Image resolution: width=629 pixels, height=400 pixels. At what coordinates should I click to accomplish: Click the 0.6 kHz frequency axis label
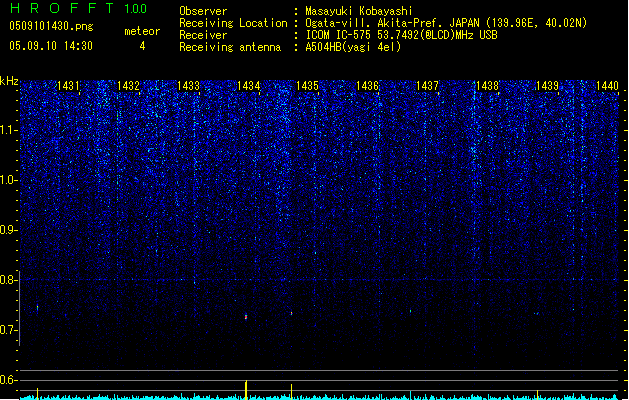click(8, 380)
